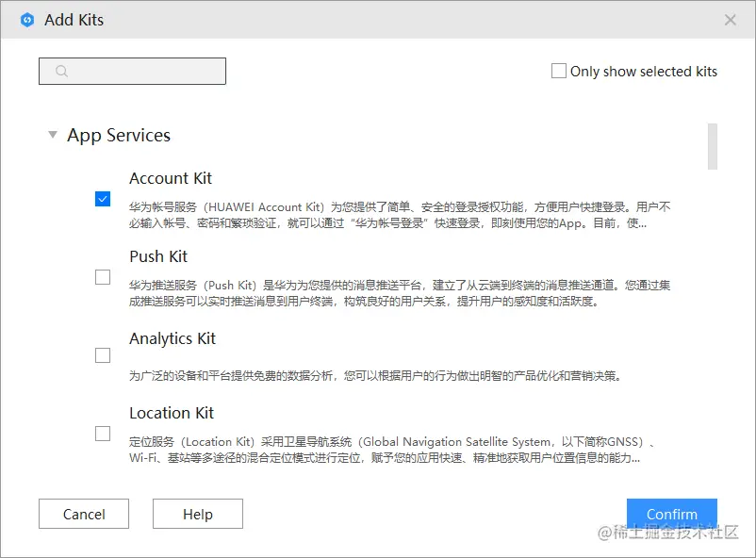Click the Analytics Kit description text
Screen dimensions: 756x558
point(374,376)
